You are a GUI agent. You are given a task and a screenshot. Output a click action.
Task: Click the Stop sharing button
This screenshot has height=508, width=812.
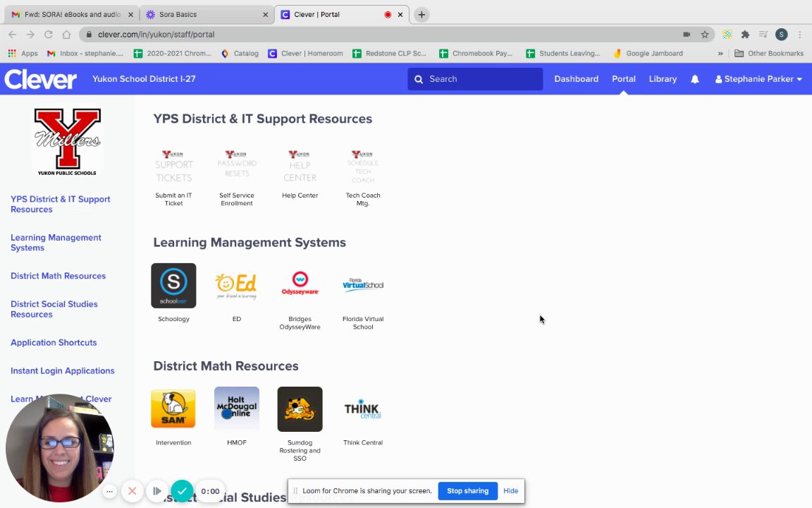(467, 491)
